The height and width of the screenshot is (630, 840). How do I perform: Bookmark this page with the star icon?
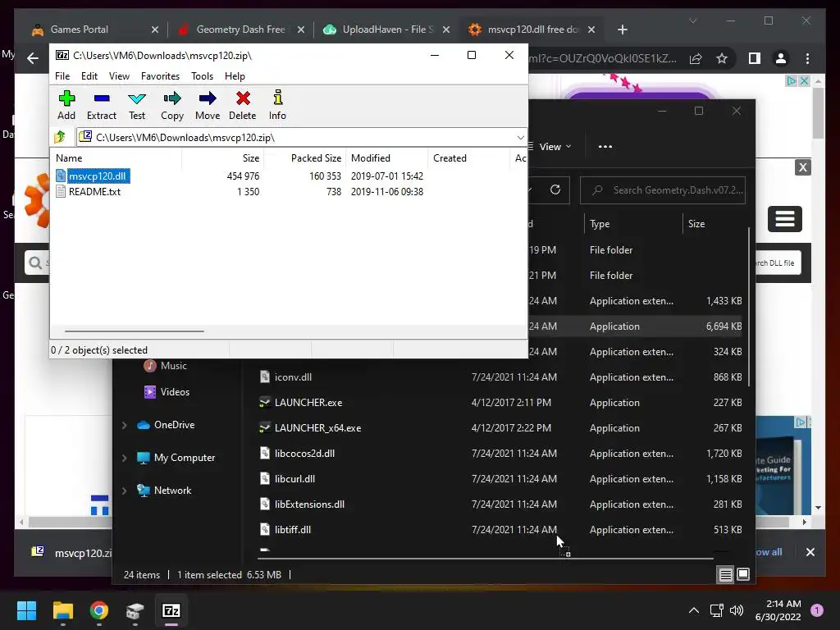(722, 58)
